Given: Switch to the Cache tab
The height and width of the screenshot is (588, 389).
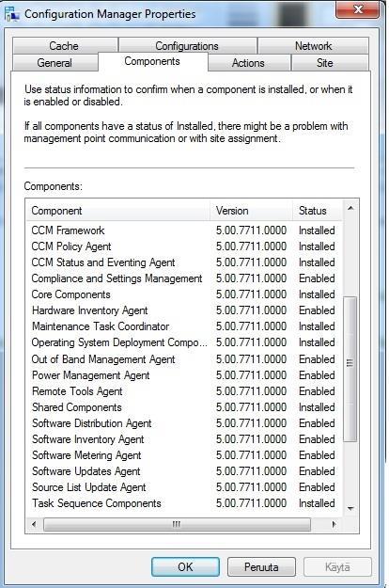Looking at the screenshot, I should coord(65,46).
